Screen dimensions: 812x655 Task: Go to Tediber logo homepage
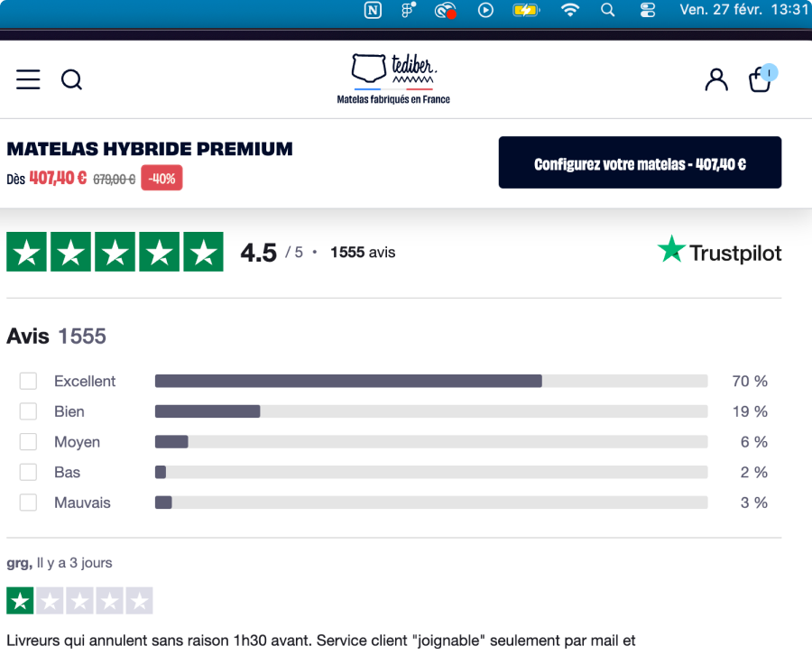pyautogui.click(x=393, y=78)
